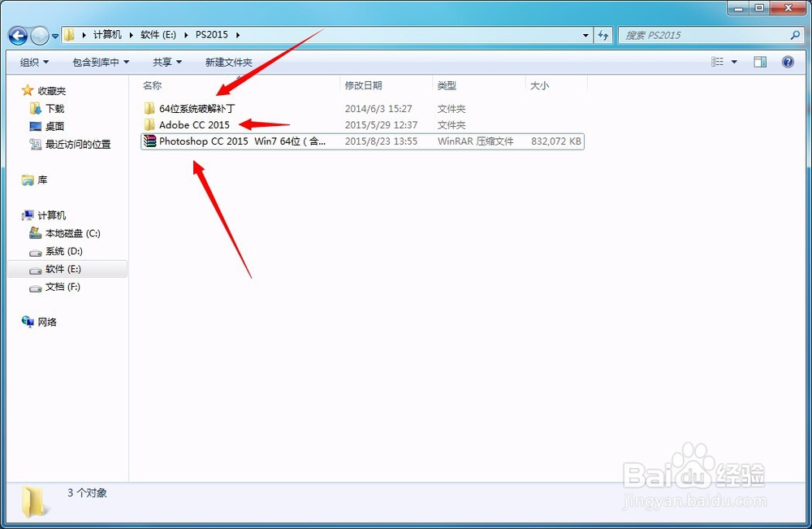Open help with question mark icon
This screenshot has height=529, width=812.
pos(788,63)
